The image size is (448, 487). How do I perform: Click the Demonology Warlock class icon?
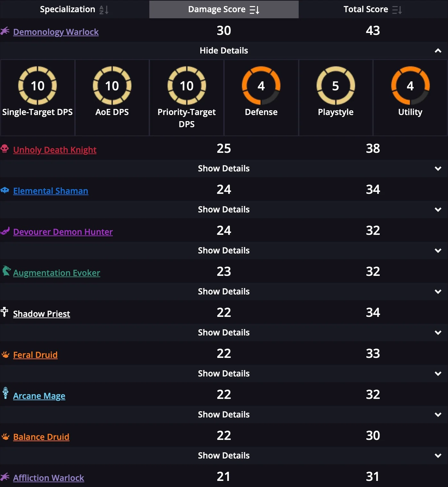(5, 31)
